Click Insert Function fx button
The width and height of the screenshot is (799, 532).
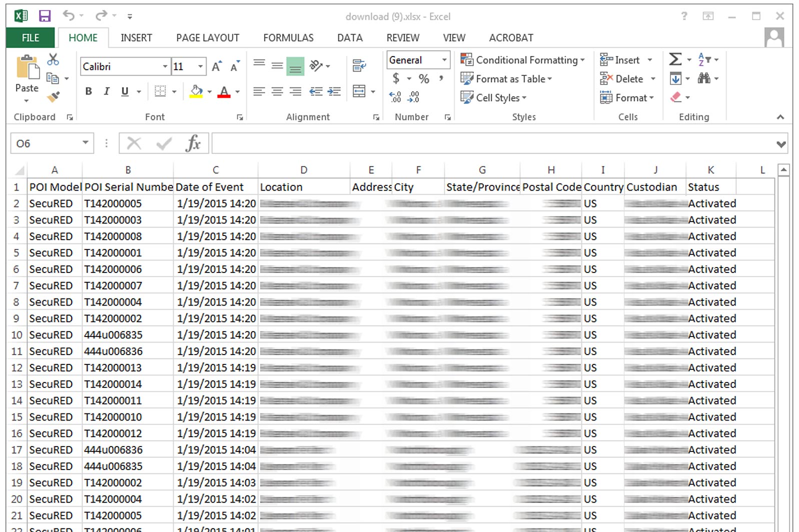tap(193, 143)
